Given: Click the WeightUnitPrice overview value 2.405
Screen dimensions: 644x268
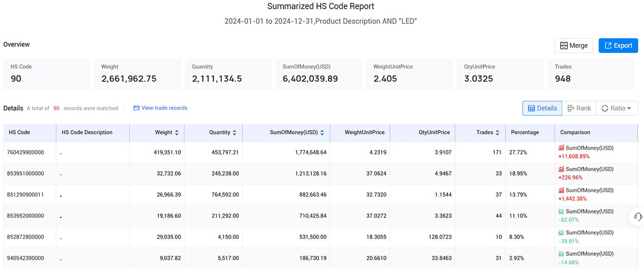Looking at the screenshot, I should [x=385, y=79].
